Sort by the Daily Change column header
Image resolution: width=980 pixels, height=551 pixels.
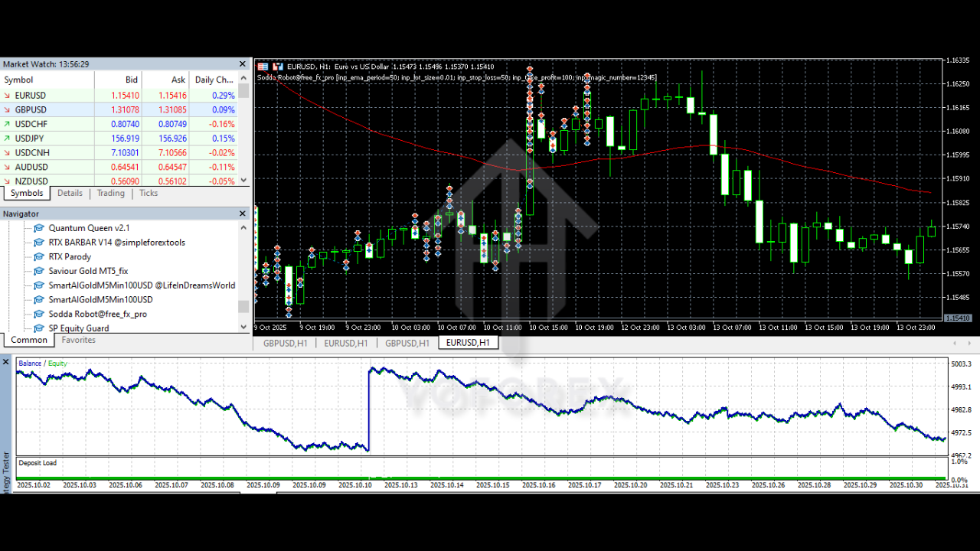coord(214,80)
